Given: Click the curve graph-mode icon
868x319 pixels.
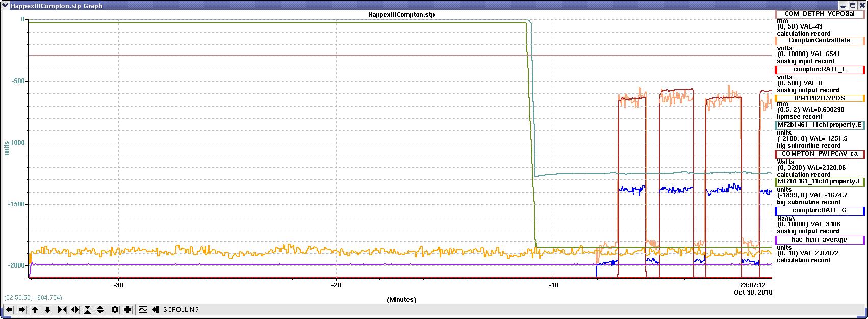Looking at the screenshot, I should [143, 309].
